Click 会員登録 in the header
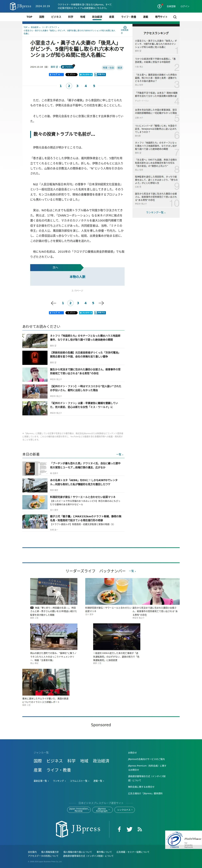Viewport: 202px width, 868px height. [171, 6]
